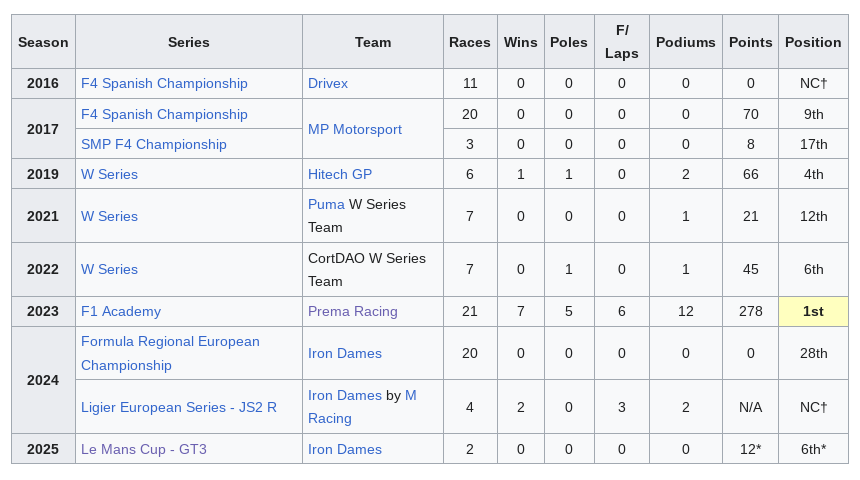
Task: Open Formula Regional European Championship link
Action: [x=170, y=353]
